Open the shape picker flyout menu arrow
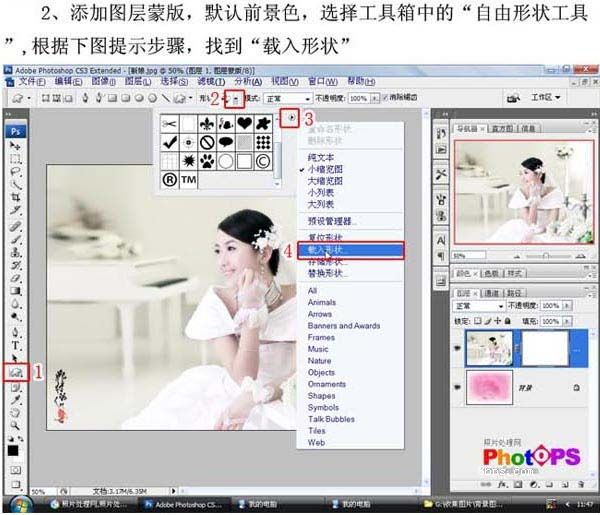This screenshot has width=600, height=515. click(292, 117)
